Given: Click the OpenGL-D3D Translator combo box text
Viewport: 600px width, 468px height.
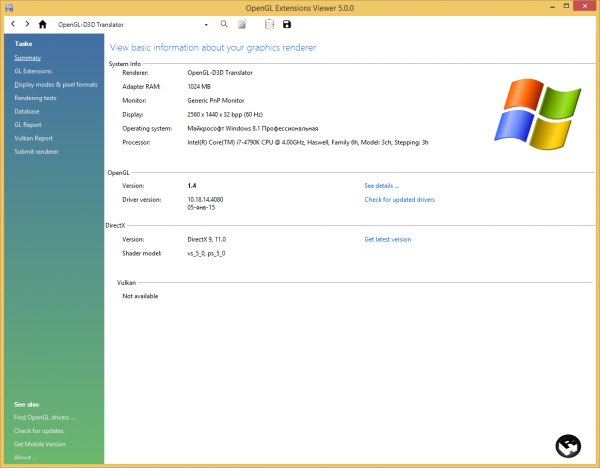Looking at the screenshot, I should pos(91,24).
